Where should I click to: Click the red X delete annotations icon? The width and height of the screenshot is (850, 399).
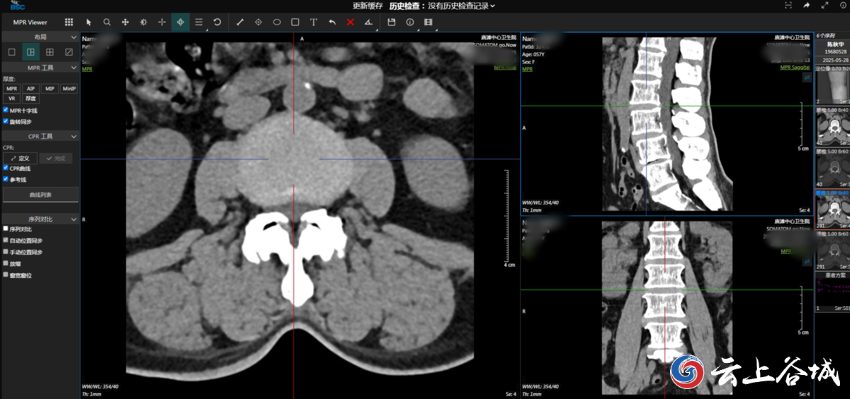click(350, 22)
